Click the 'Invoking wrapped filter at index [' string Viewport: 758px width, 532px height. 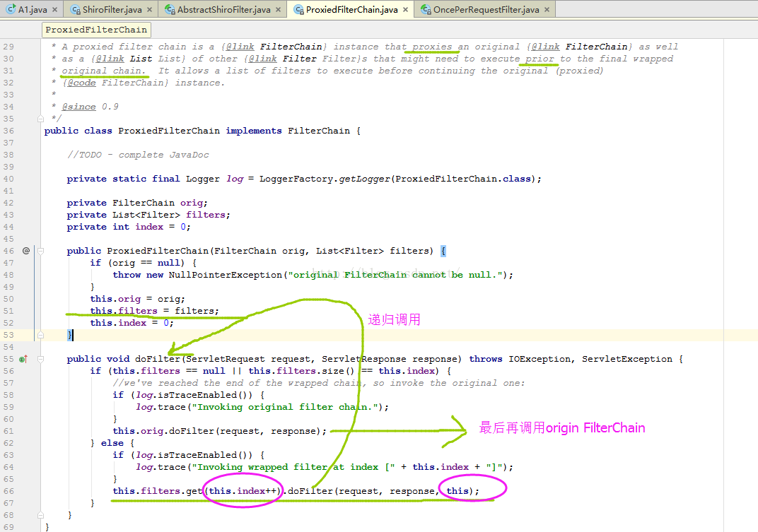293,467
